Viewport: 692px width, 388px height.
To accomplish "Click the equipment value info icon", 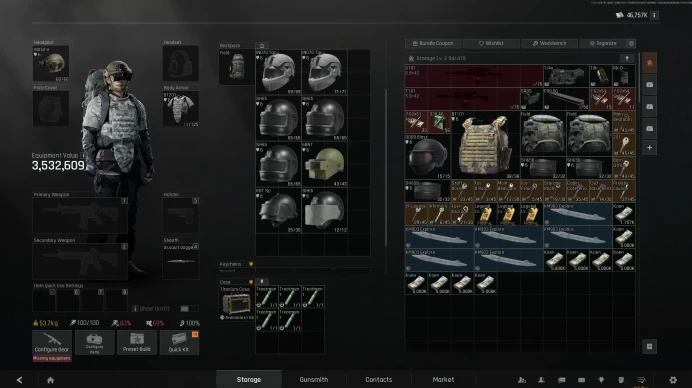I will (x=83, y=155).
